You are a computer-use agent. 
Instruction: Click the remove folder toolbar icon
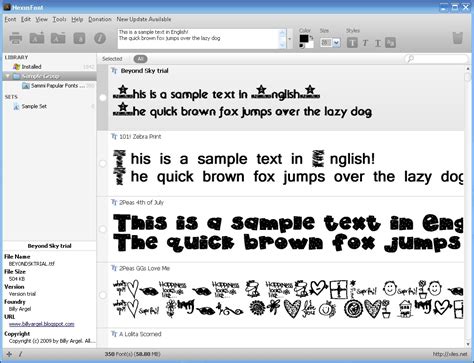pyautogui.click(x=58, y=38)
